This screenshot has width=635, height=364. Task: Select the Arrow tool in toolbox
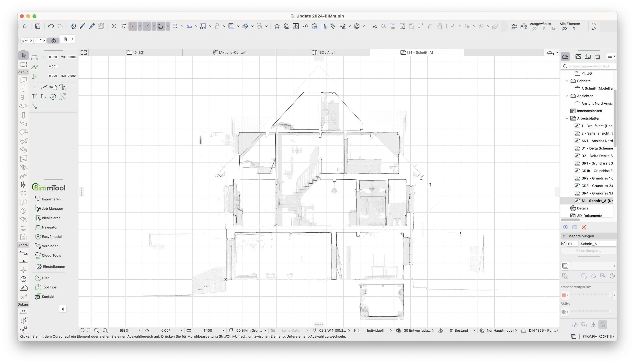pyautogui.click(x=24, y=55)
